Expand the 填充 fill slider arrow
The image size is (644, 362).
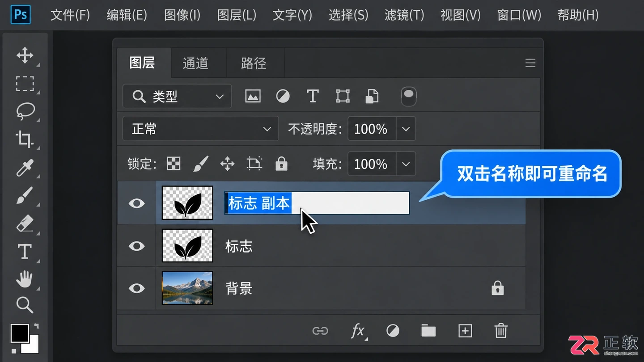406,164
